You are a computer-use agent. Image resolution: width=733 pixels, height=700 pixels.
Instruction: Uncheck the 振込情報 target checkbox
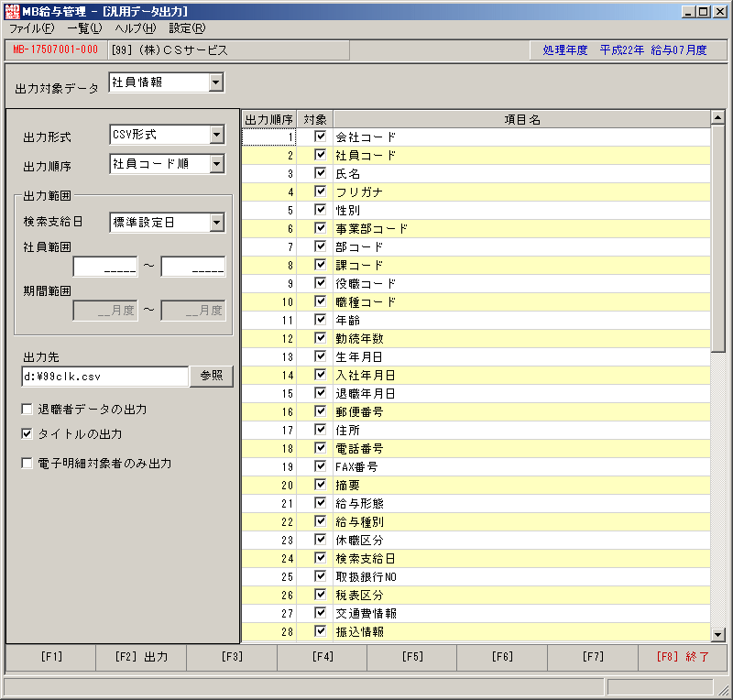[320, 631]
